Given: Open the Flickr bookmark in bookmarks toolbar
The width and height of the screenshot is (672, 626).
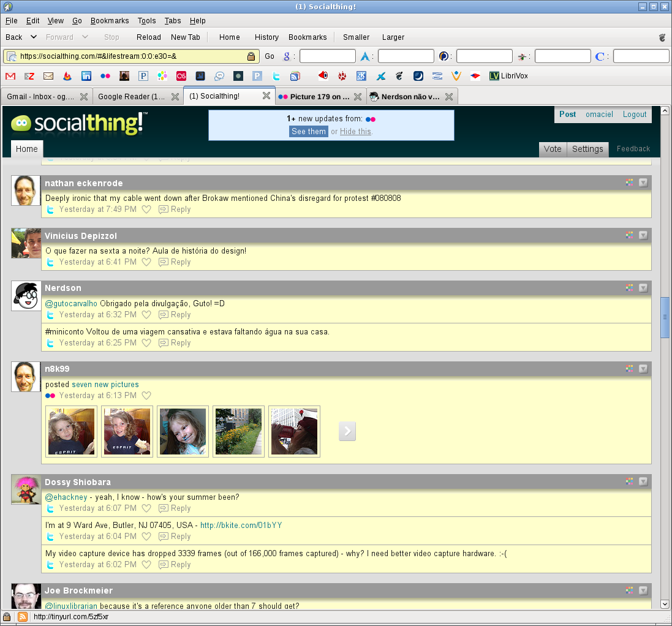Looking at the screenshot, I should (105, 76).
